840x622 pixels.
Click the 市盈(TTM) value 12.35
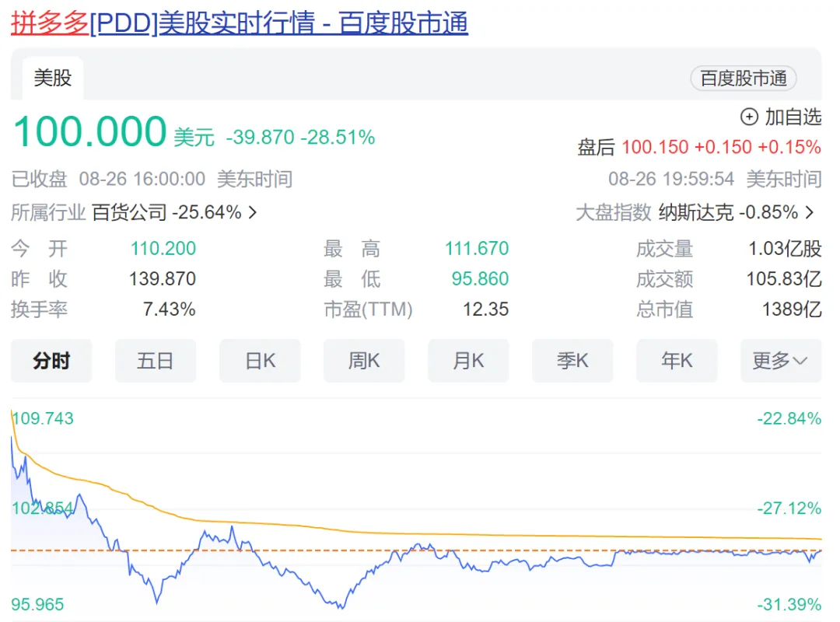(486, 309)
